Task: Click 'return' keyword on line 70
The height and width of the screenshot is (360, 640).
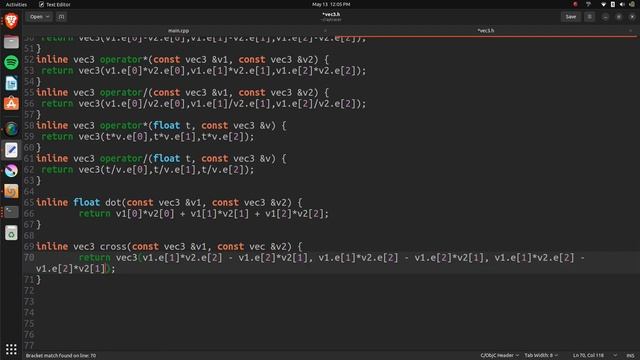Action: click(x=95, y=258)
